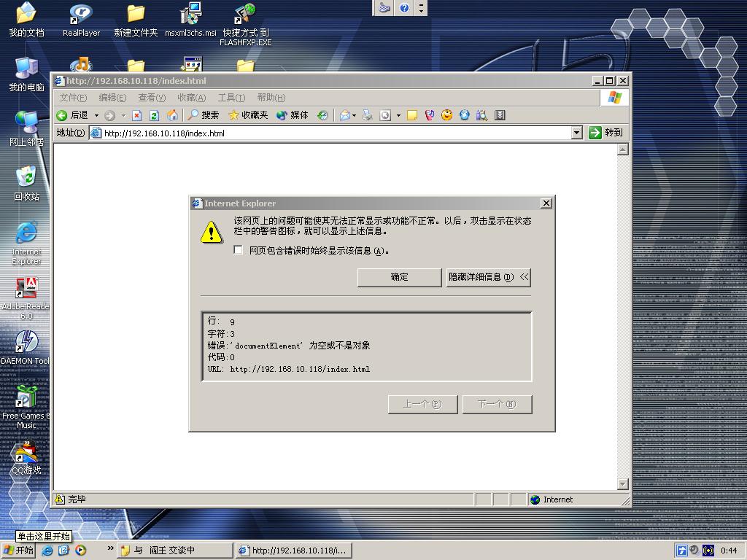Screen dimensions: 747x560
Task: Open the 工具(T) menu
Action: (231, 98)
